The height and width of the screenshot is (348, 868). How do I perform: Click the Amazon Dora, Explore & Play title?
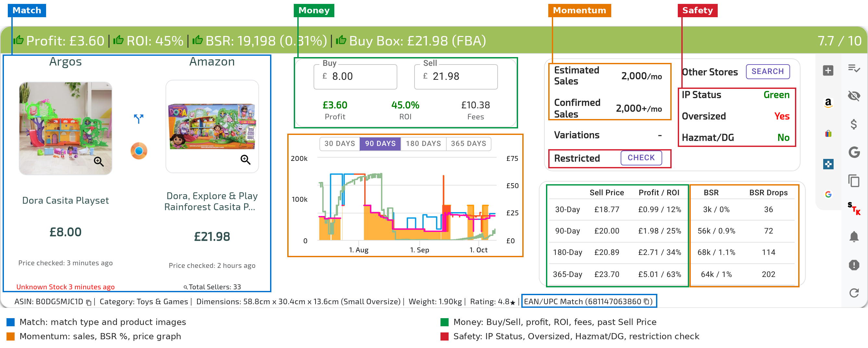[x=212, y=201]
